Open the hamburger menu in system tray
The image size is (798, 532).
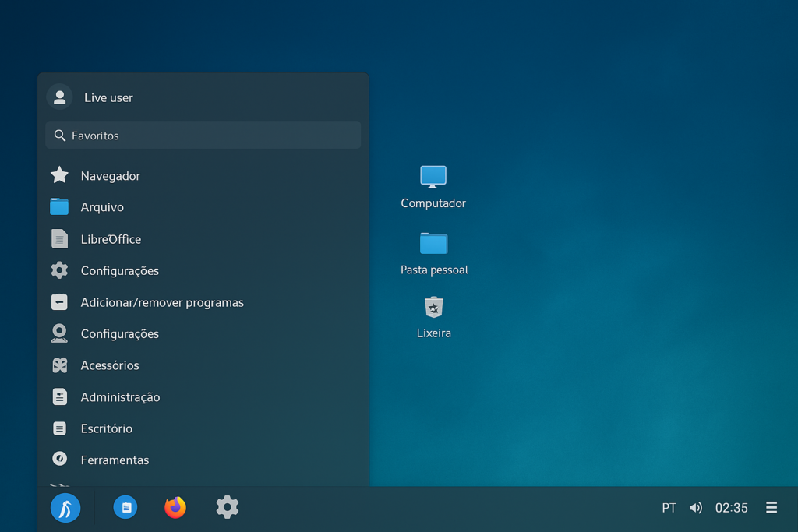tap(772, 508)
